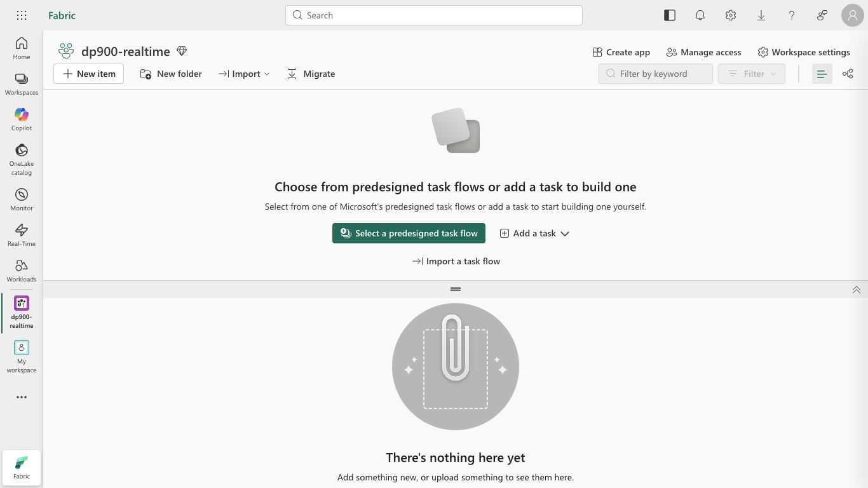This screenshot has height=488, width=868.
Task: Open Workloads in the sidebar
Action: pos(22,271)
